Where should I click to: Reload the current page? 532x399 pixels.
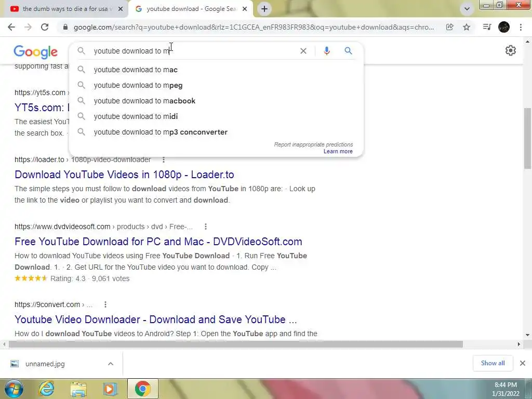45,27
